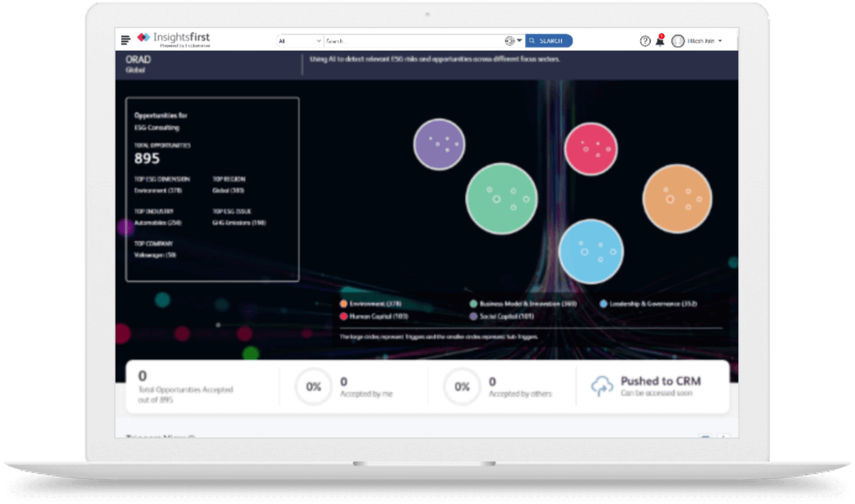This screenshot has width=855, height=504.
Task: Click the blue SEARCH button
Action: 549,41
